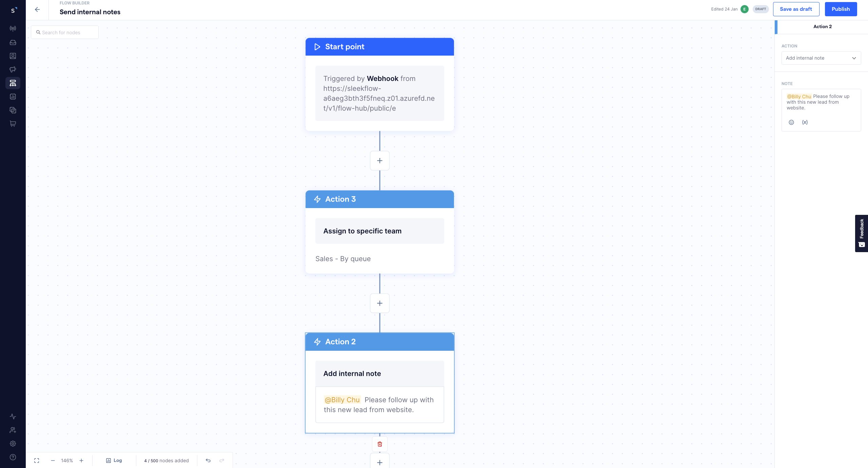Select the lightning bolt Action 2 icon
This screenshot has width=868, height=468.
coord(317,341)
